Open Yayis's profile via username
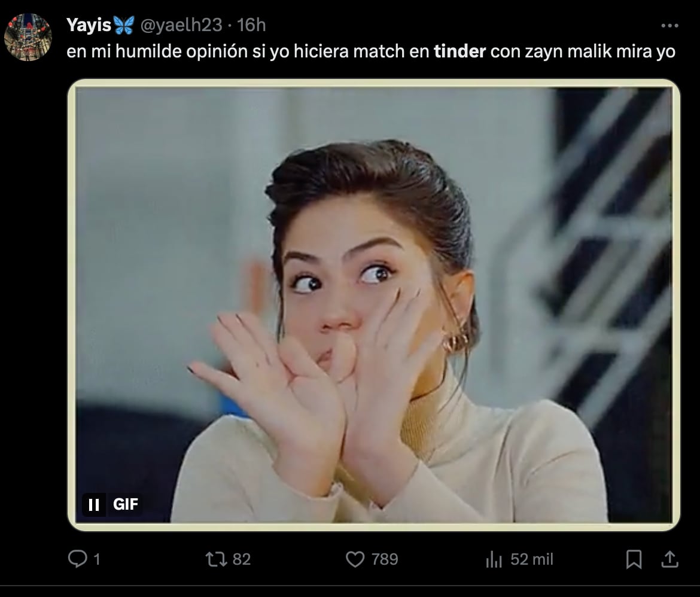Viewport: 700px width, 597px height. 88,25
